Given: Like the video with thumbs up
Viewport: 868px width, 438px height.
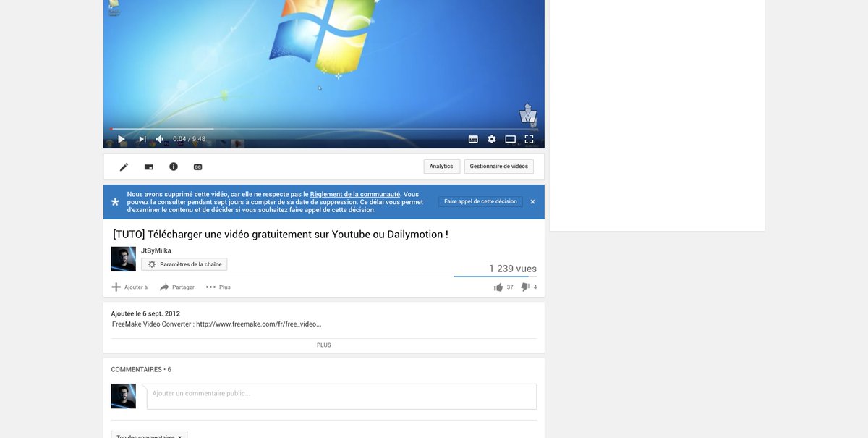Looking at the screenshot, I should click(x=498, y=287).
